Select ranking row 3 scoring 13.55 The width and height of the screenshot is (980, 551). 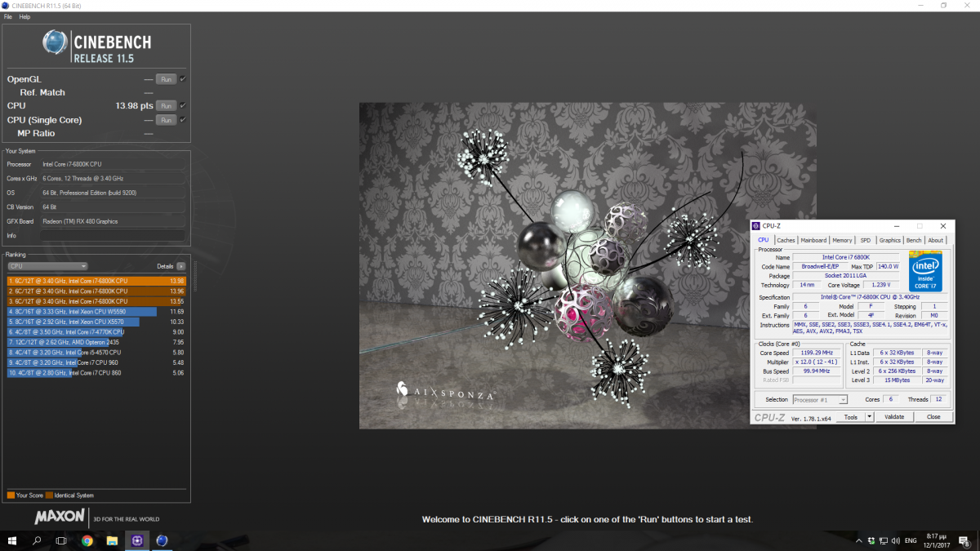pos(96,301)
